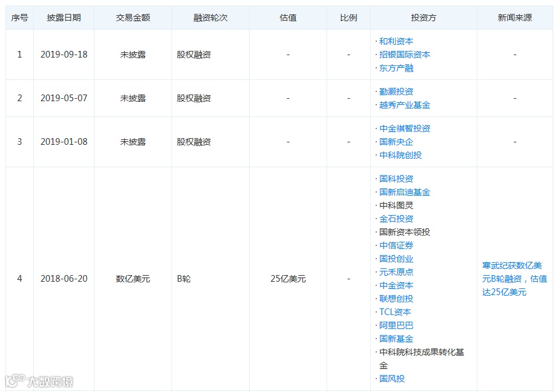Open investor link 中金祺智投资
558x392 pixels.
pos(405,128)
